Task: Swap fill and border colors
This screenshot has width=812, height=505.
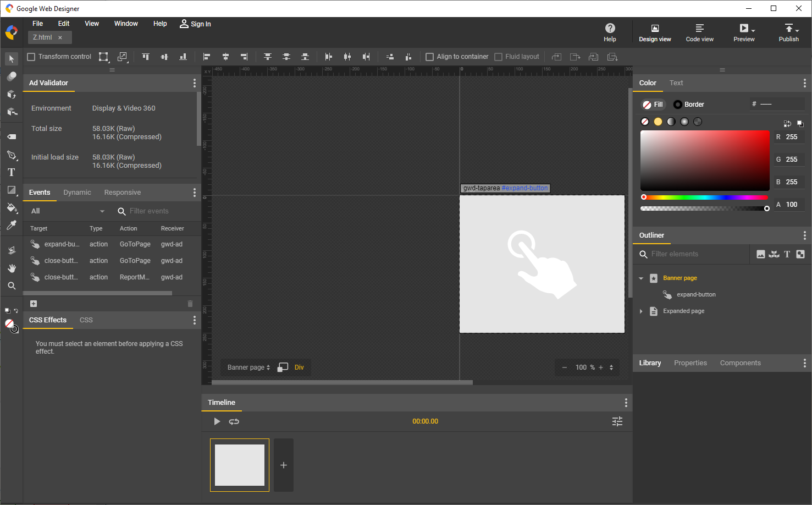Action: (787, 124)
